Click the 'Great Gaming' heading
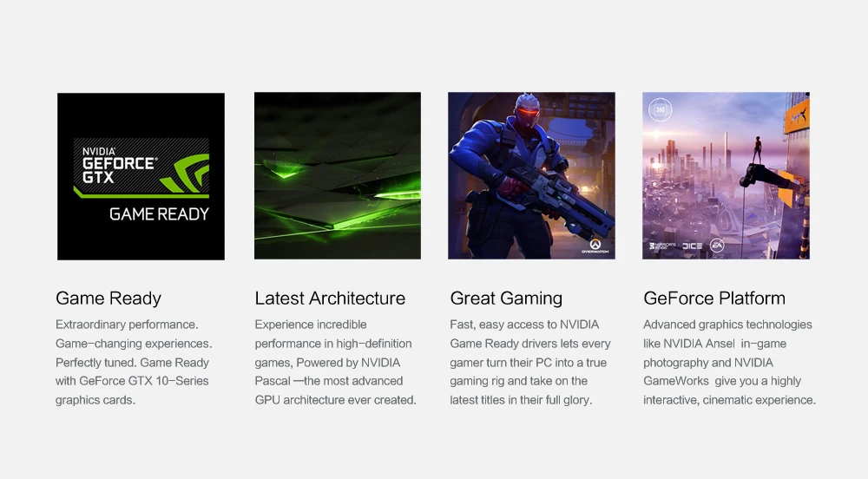Screen dimensions: 868x479 pyautogui.click(x=506, y=299)
